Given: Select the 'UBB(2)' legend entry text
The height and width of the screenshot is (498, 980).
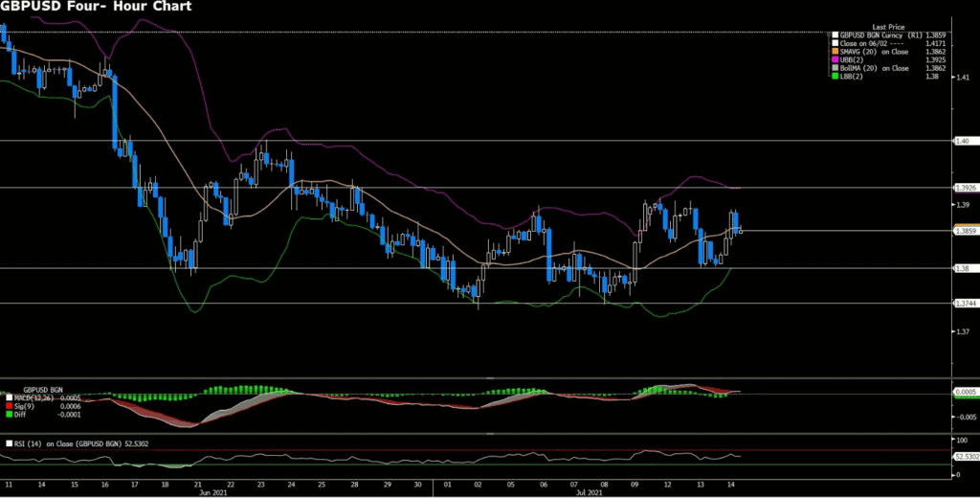Looking at the screenshot, I should 851,59.
